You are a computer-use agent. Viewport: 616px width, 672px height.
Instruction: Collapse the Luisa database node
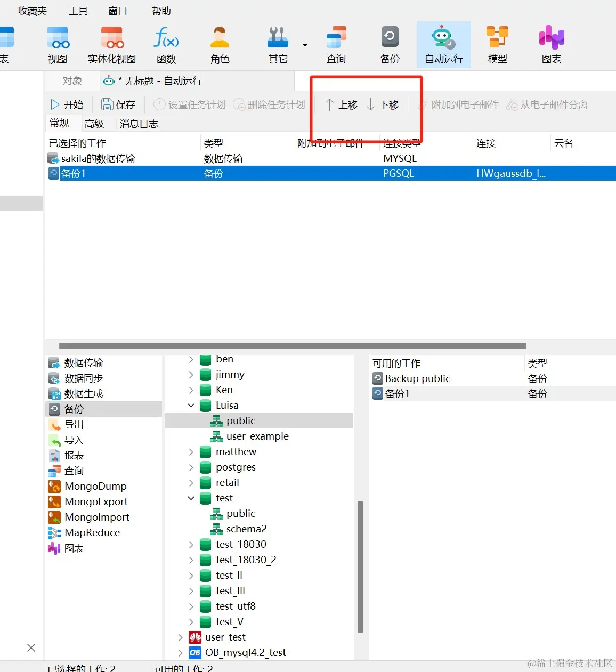coord(191,406)
